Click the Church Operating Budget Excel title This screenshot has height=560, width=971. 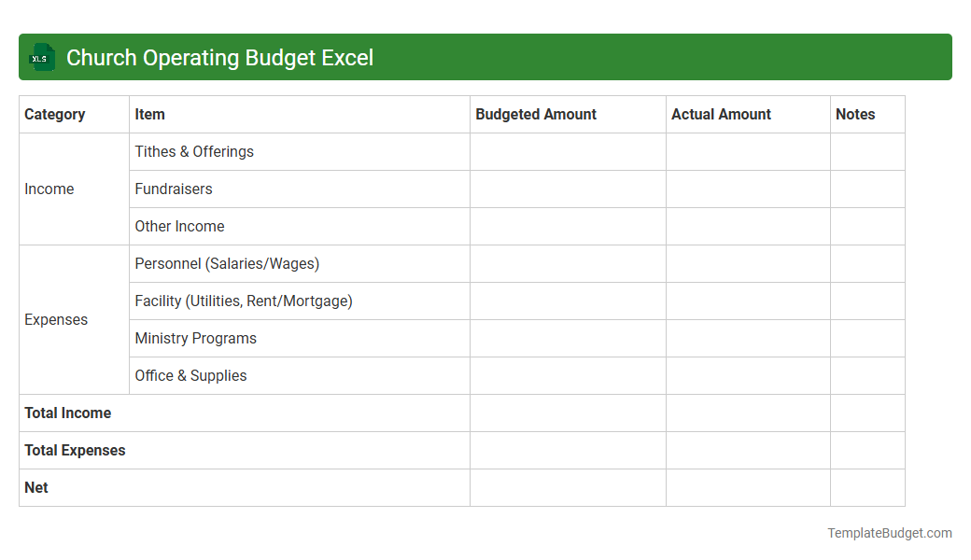[x=220, y=57]
